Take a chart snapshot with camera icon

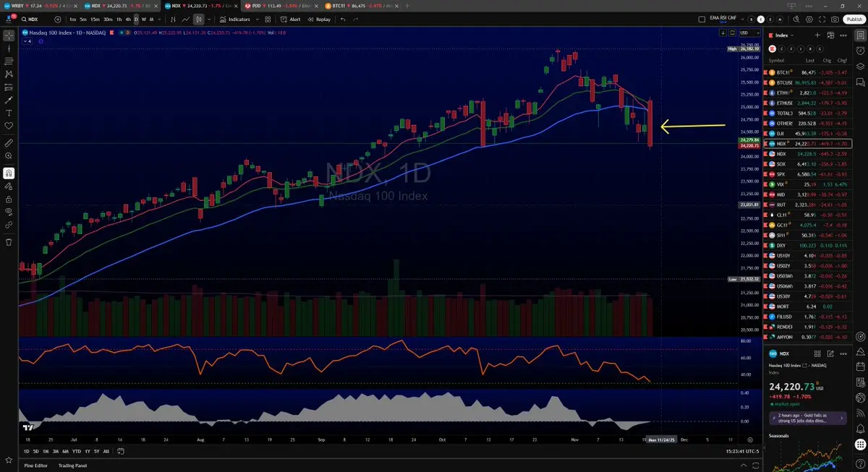(x=835, y=20)
